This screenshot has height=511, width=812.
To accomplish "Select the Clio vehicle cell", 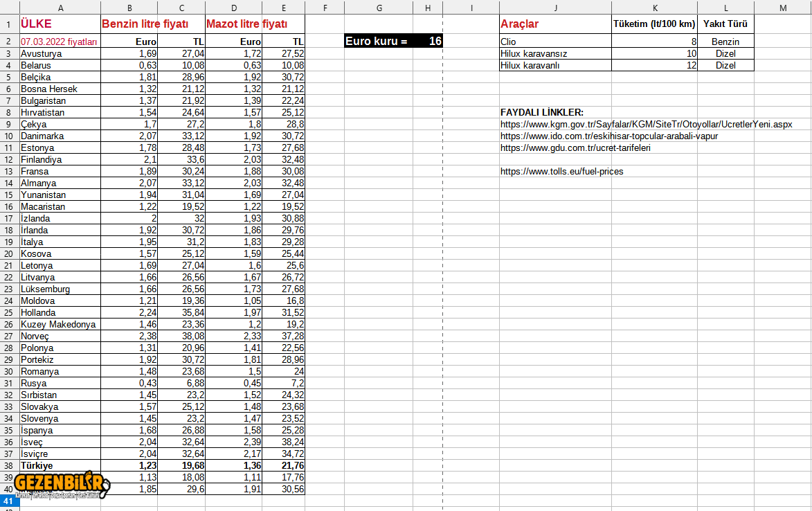I will point(555,42).
